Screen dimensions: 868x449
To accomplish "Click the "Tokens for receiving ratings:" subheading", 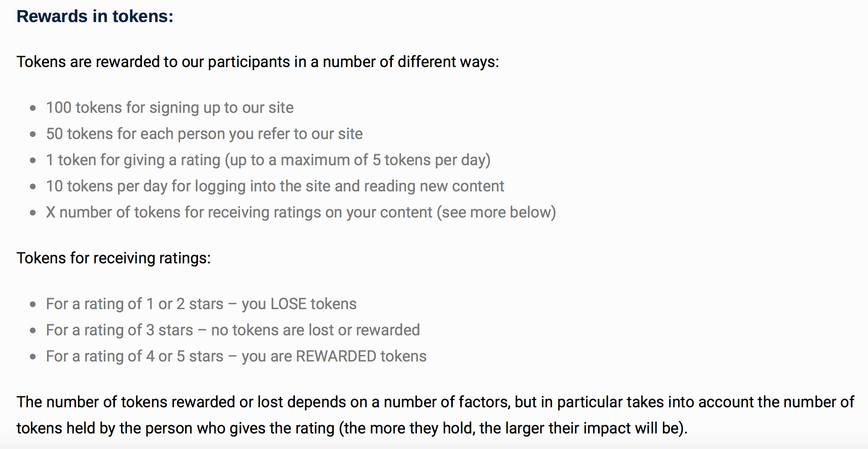I will 113,258.
